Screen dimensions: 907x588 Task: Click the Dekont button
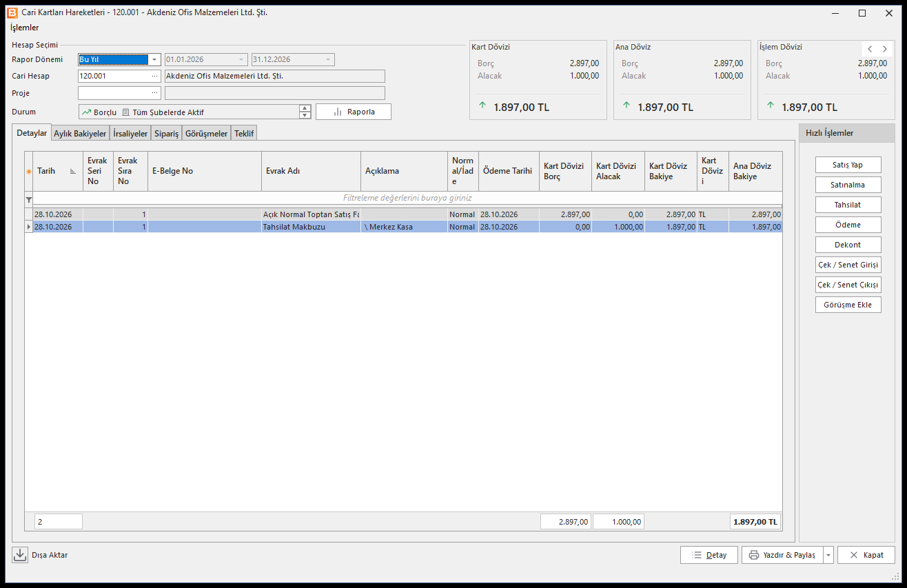click(x=848, y=245)
